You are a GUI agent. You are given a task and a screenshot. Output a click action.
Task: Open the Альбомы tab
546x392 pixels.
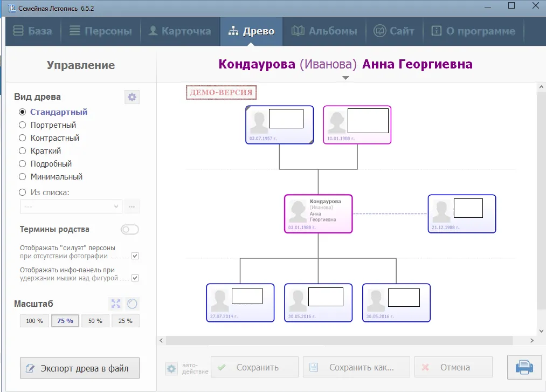[324, 31]
